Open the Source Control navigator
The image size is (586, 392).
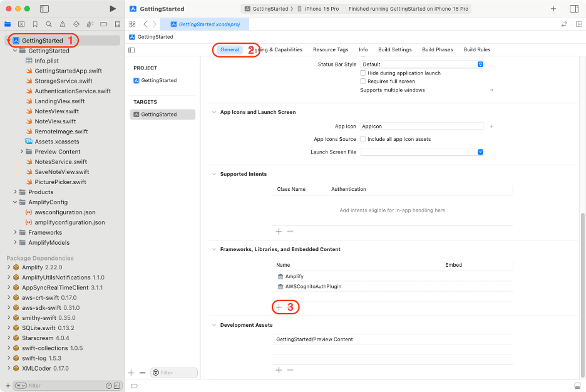(21, 24)
